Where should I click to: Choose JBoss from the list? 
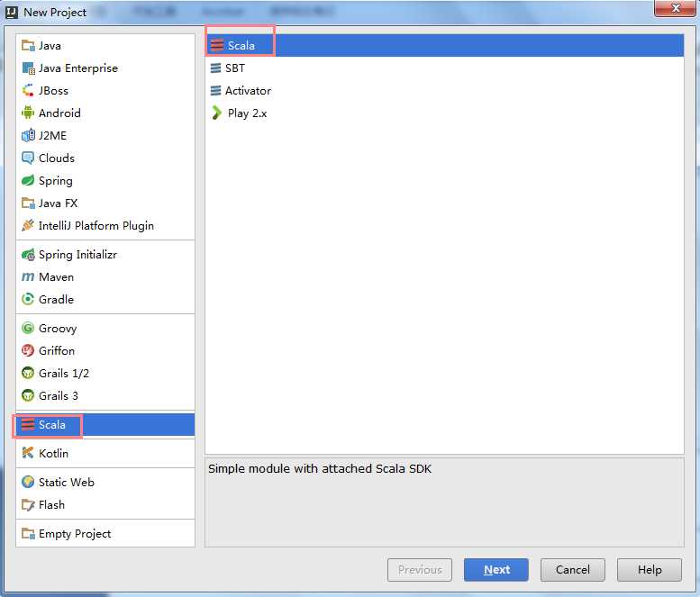(x=105, y=91)
